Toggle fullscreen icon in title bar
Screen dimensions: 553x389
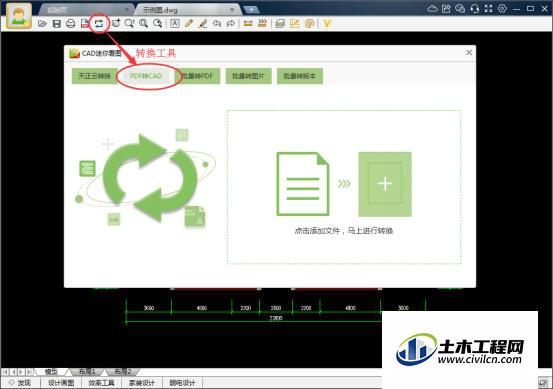tap(488, 9)
